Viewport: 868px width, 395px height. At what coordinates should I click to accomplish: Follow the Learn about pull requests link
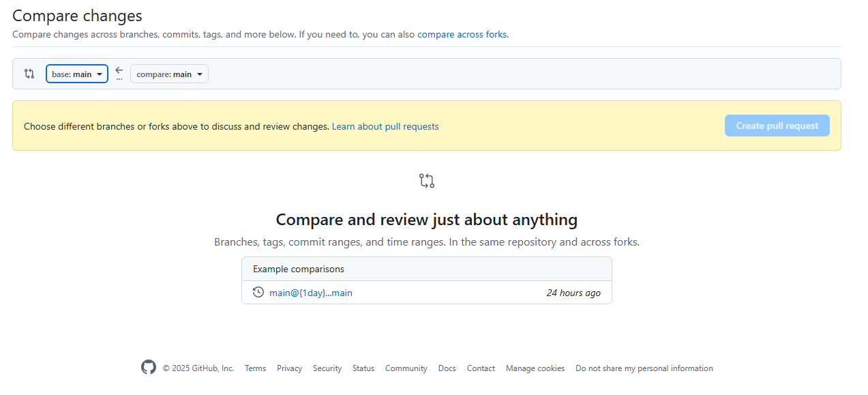click(385, 126)
